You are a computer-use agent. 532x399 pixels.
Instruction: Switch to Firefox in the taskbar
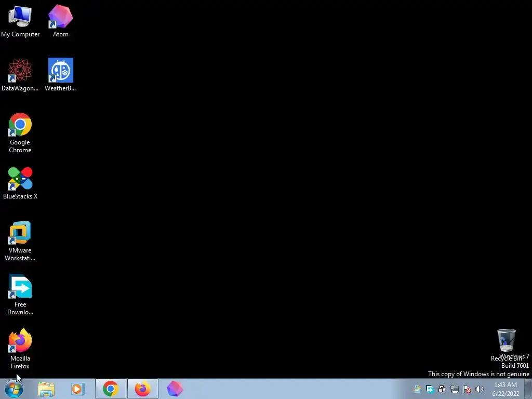pos(143,389)
